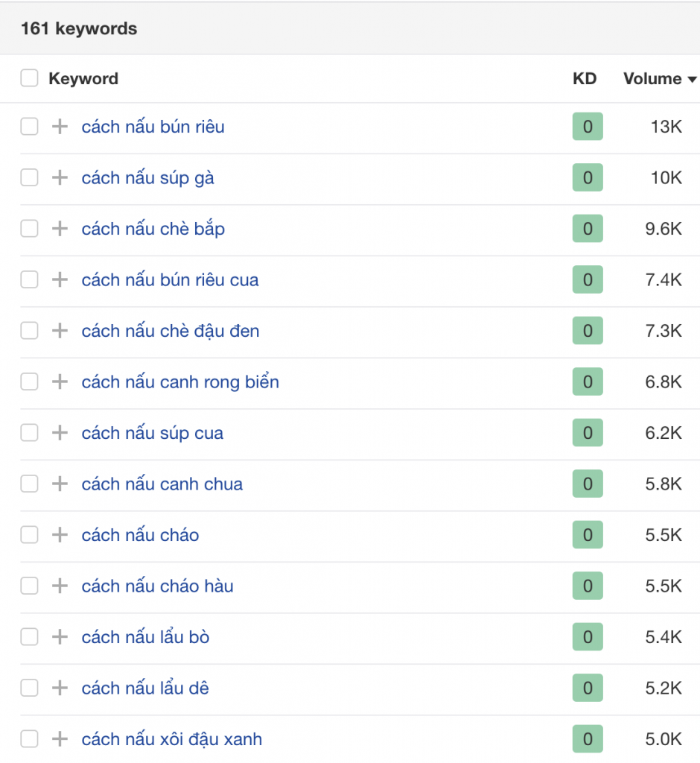The image size is (700, 763).
Task: Select checkbox for cách nấu canh chua row
Action: point(29,484)
